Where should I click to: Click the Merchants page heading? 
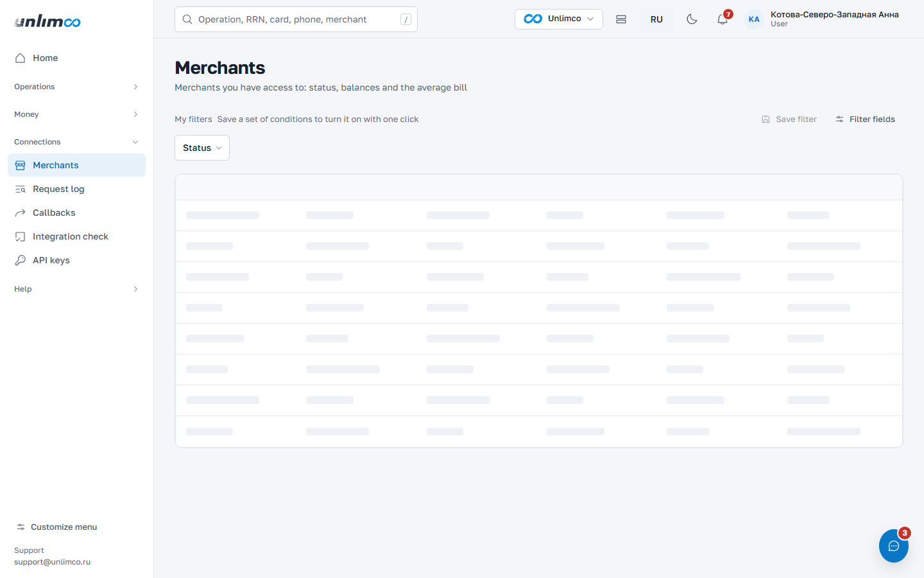pos(220,67)
